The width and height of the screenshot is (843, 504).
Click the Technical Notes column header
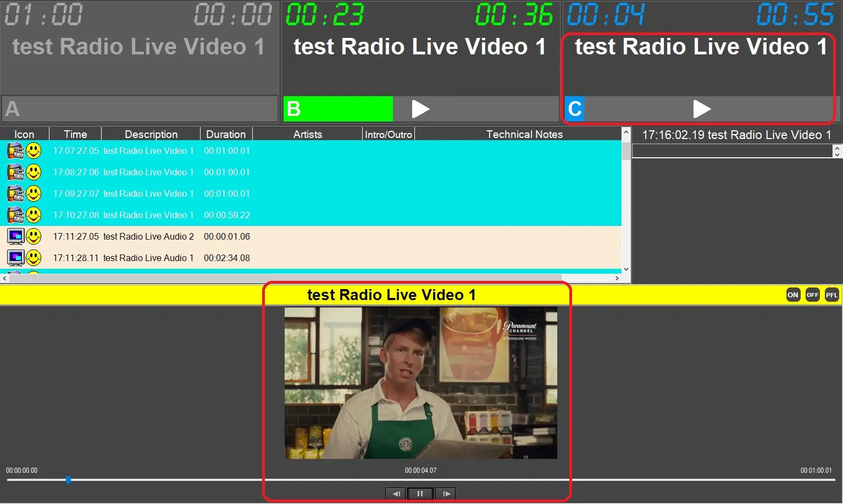click(524, 134)
